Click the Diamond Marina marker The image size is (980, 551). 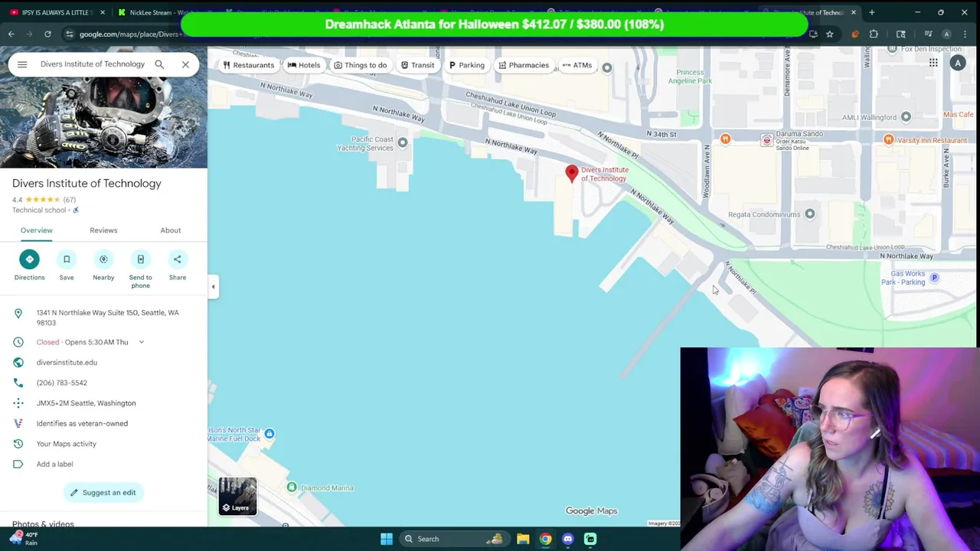tap(292, 487)
